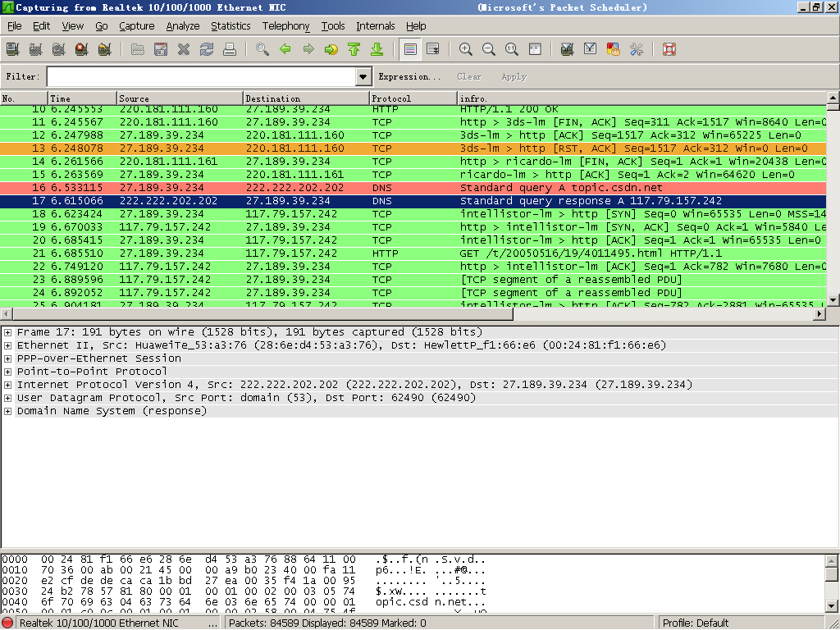The width and height of the screenshot is (840, 630).
Task: Stop the running capture via toolbar
Action: click(x=81, y=49)
